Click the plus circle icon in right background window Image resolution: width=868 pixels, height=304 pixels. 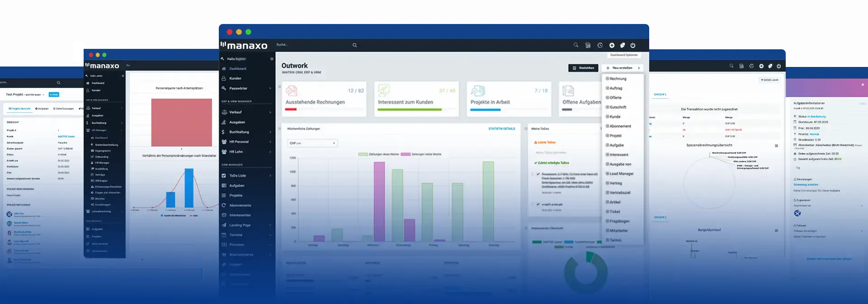[761, 66]
